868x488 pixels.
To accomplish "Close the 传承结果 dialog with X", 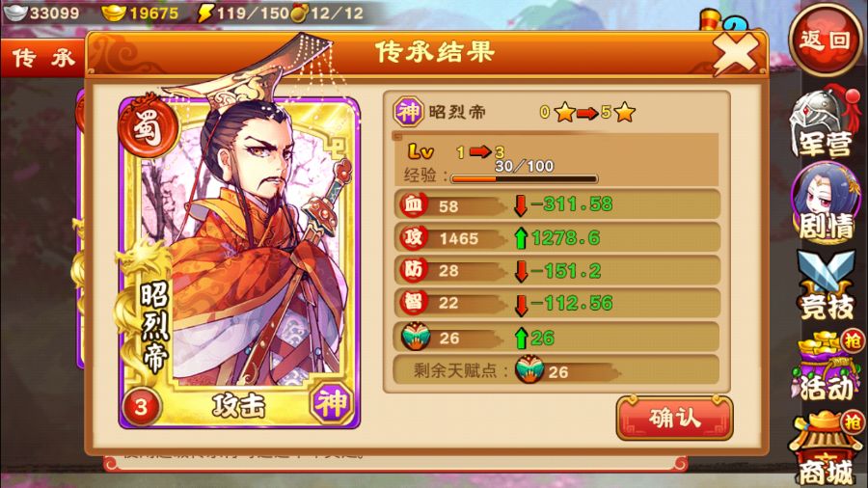I will coord(735,54).
